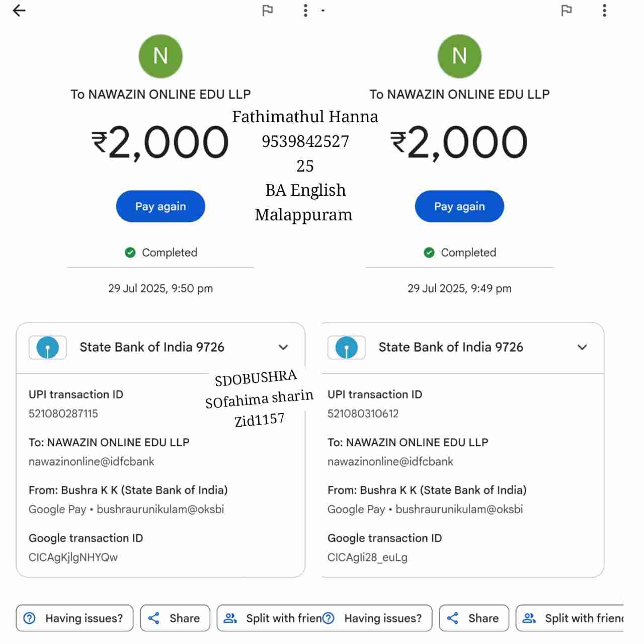Select the left UPI transaction ID 521080287115

63,414
